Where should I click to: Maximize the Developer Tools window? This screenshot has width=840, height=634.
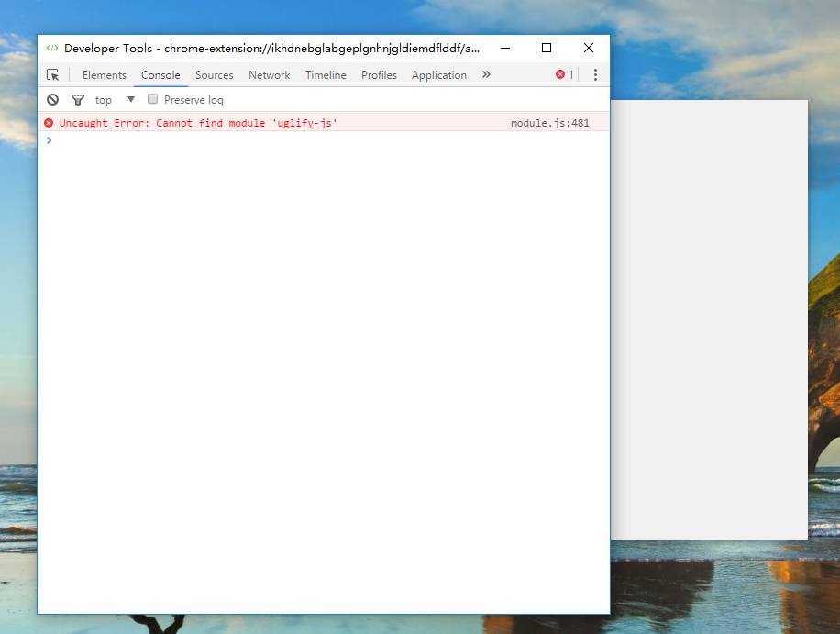pyautogui.click(x=547, y=49)
